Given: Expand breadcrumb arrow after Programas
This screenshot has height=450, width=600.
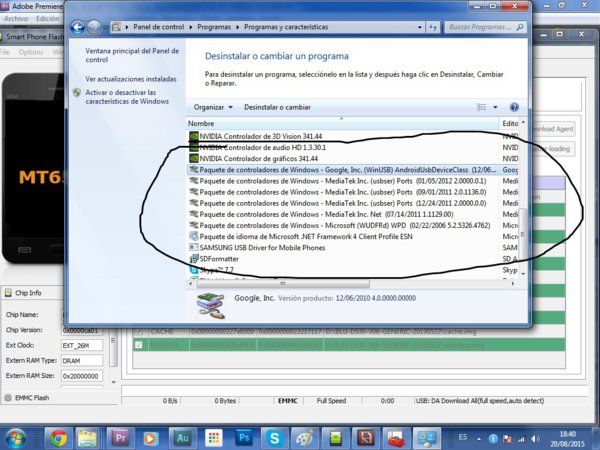Looking at the screenshot, I should (238, 27).
